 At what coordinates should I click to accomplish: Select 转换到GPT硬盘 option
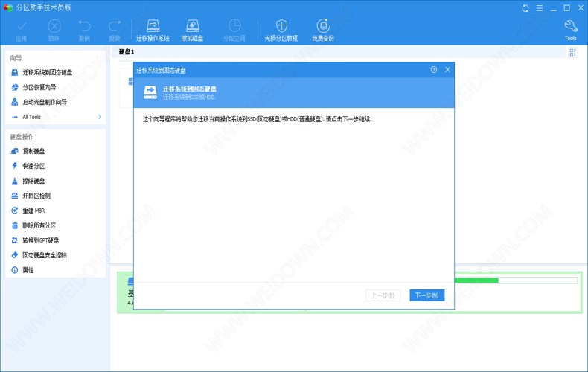click(x=40, y=240)
